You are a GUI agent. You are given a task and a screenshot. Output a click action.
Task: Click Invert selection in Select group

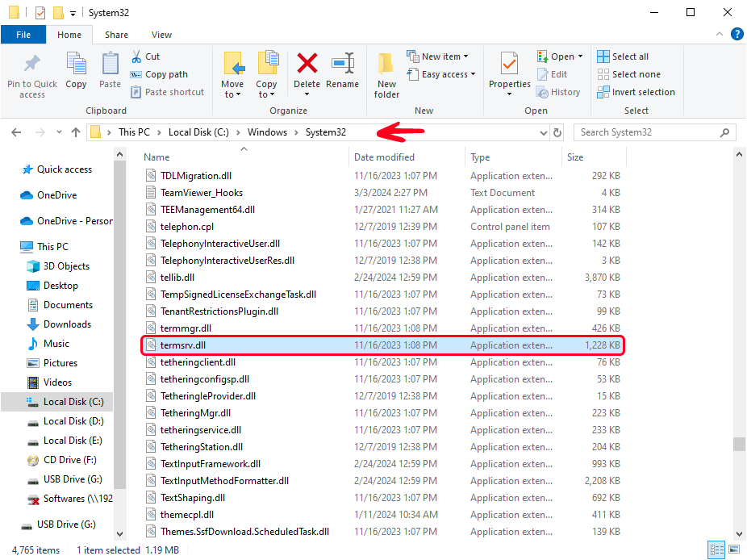click(636, 92)
